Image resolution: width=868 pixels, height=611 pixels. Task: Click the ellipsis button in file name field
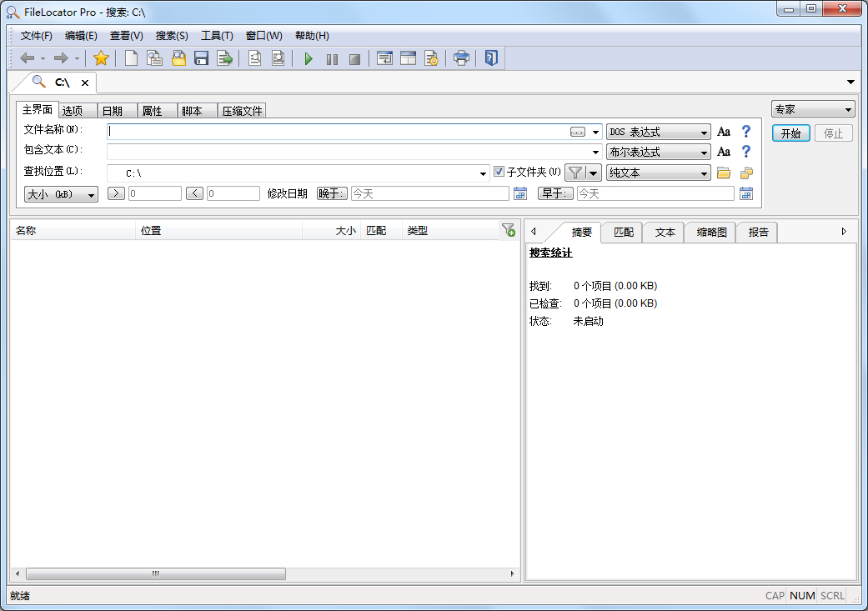pyautogui.click(x=577, y=133)
